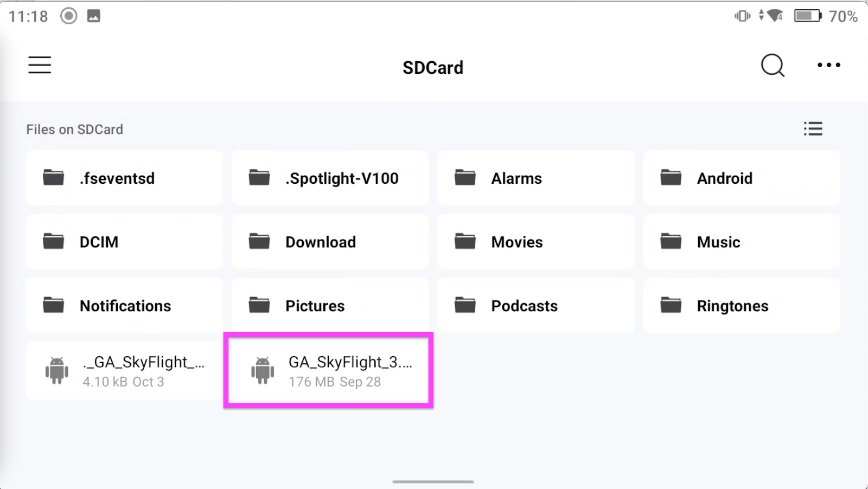
Task: Open the Music folder
Action: [x=742, y=242]
